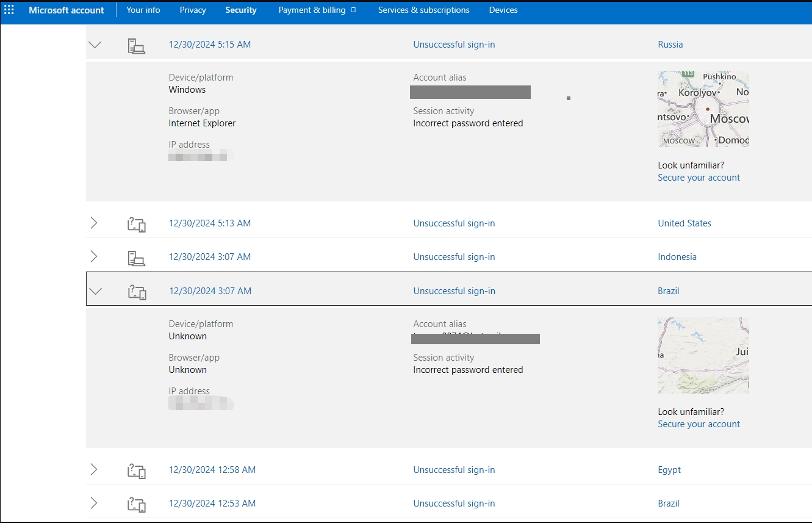Screen dimensions: 812x523
Task: Collapse the Russia 5:15 AM sign-in details
Action: (x=95, y=45)
